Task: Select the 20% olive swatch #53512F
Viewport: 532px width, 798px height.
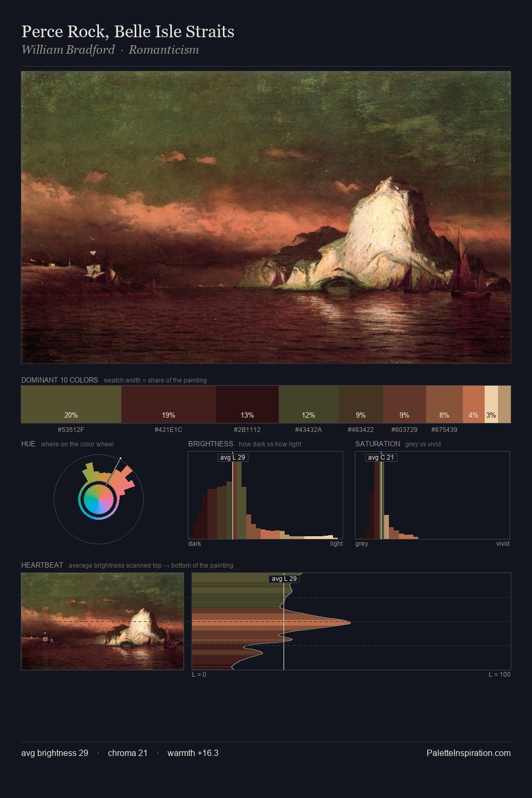Action: click(x=71, y=404)
